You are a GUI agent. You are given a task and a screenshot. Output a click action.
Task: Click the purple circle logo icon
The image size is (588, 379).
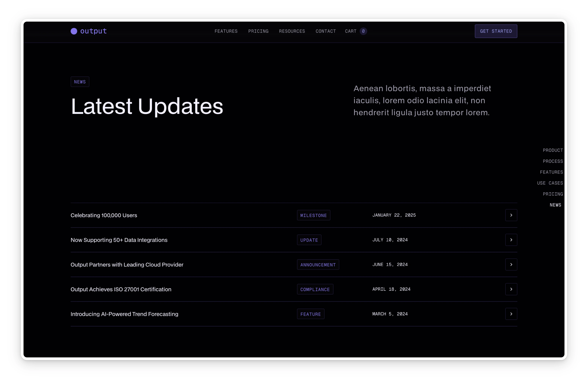point(74,31)
